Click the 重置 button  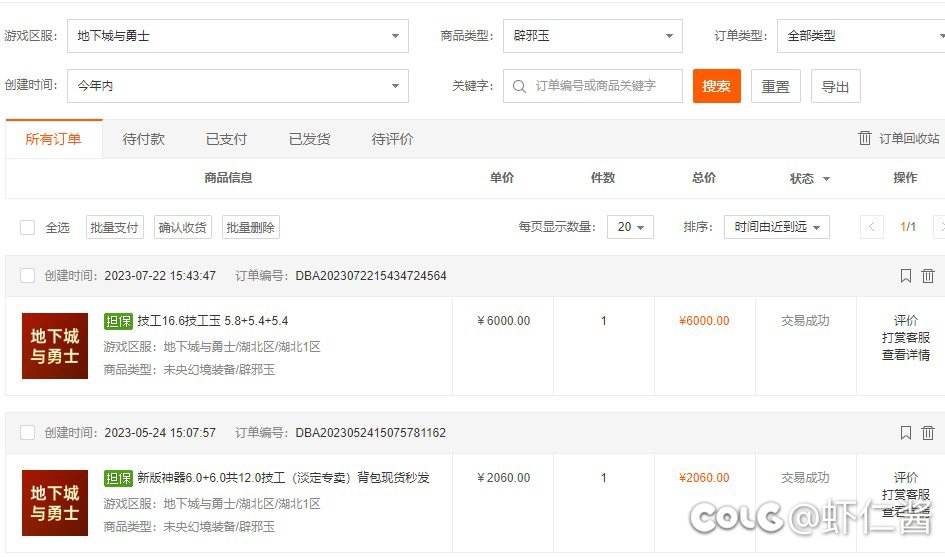776,86
